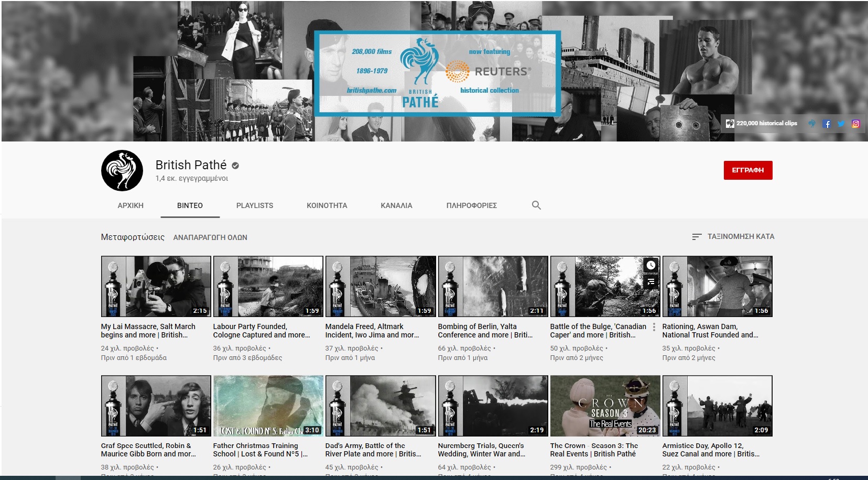The image size is (868, 480).
Task: Open the PLAYLISTS tab
Action: [255, 205]
